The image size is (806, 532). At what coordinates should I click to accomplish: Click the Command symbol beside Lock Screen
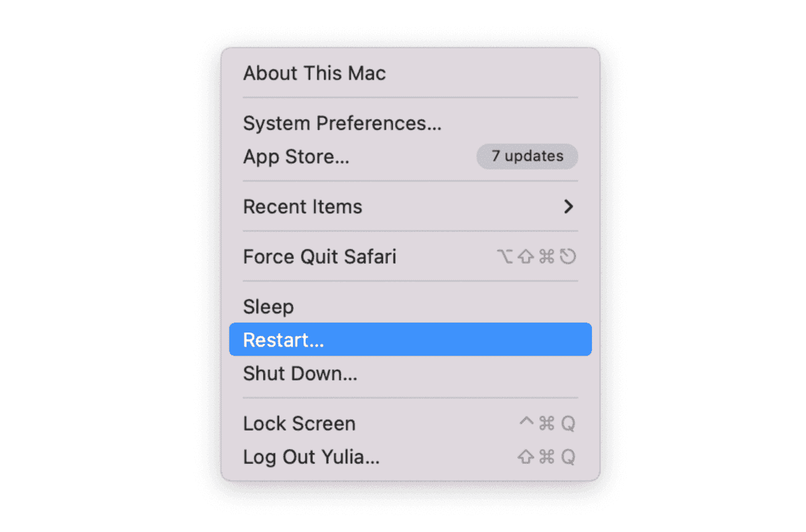547,424
